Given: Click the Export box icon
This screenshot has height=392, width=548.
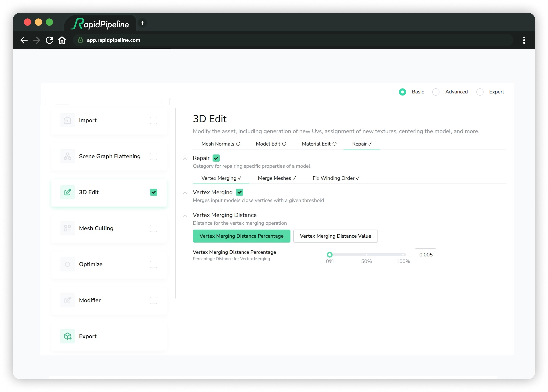Looking at the screenshot, I should [x=67, y=336].
